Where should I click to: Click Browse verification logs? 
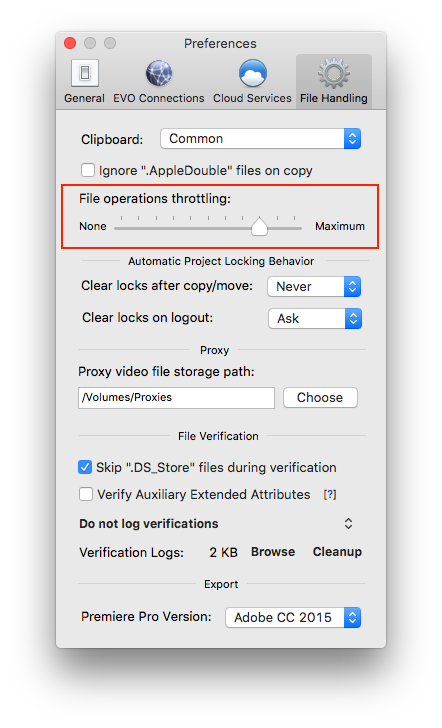point(273,552)
